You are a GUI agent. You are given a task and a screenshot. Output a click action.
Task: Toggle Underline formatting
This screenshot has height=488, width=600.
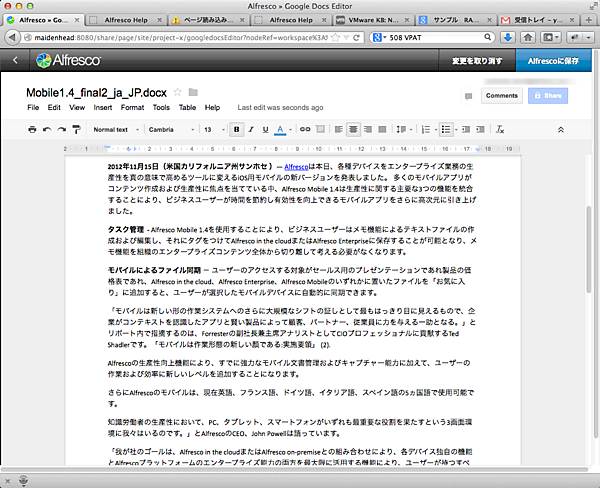click(265, 129)
